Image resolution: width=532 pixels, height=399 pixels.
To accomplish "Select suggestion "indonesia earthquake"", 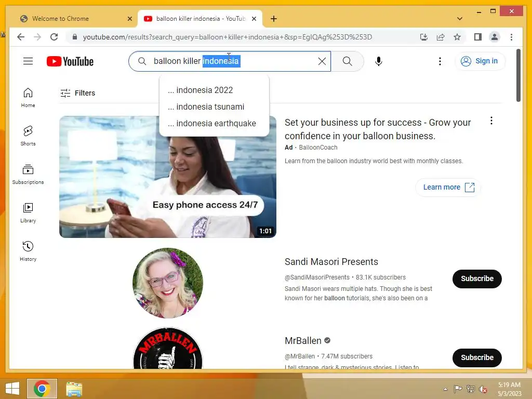I will point(214,123).
